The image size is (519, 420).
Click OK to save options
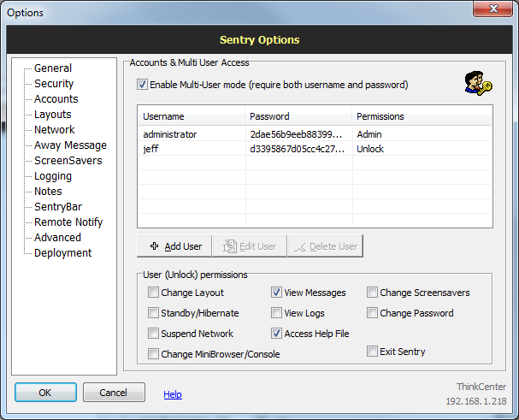pyautogui.click(x=45, y=393)
